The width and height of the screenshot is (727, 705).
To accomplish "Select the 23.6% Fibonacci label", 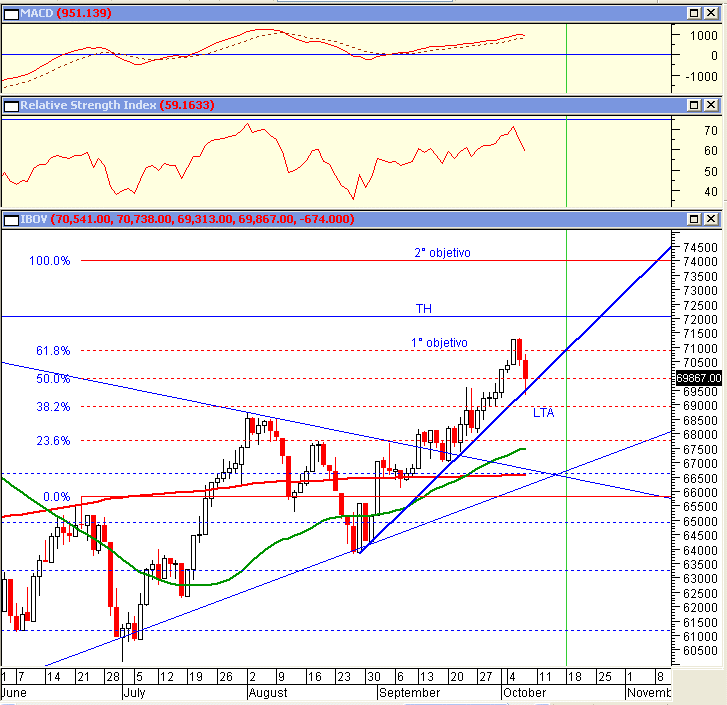I will pos(53,440).
